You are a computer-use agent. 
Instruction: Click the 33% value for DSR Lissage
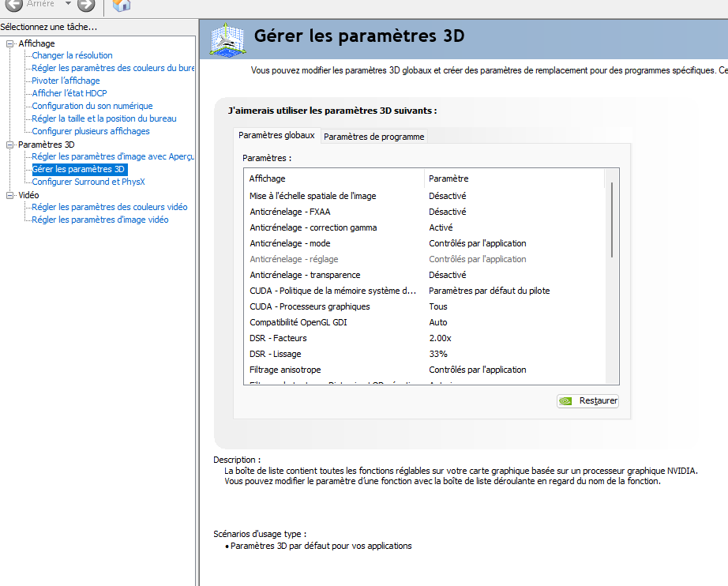pyautogui.click(x=438, y=354)
